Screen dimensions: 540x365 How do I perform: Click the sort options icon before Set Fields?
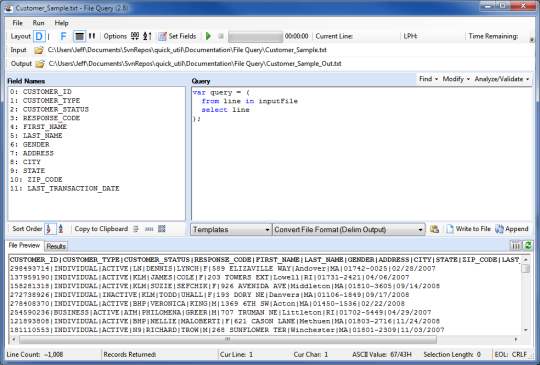[147, 36]
